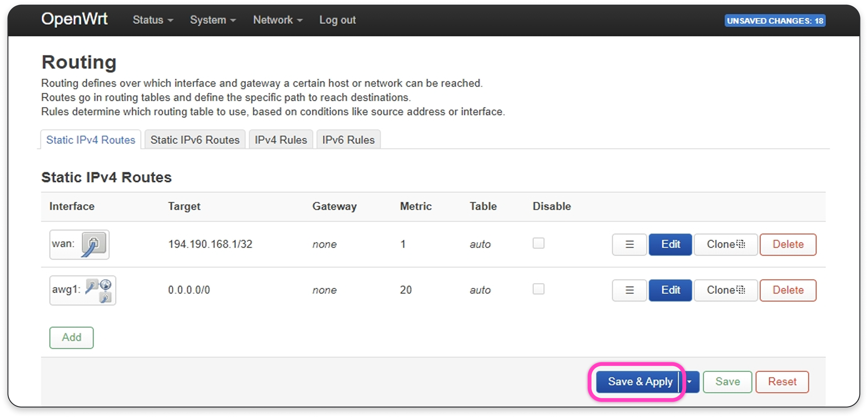Open the Network dropdown menu

click(x=278, y=20)
